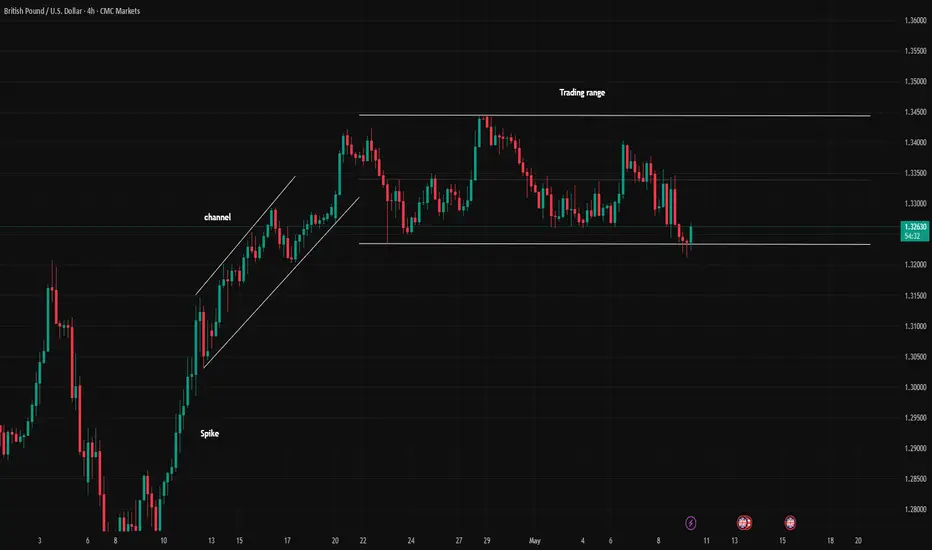Image resolution: width=932 pixels, height=550 pixels.
Task: Open the UK flag event icon near 13
Action: 744,523
